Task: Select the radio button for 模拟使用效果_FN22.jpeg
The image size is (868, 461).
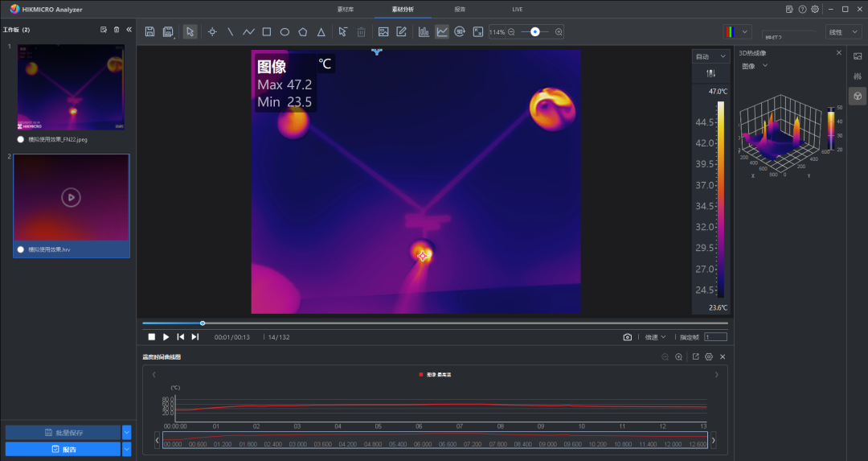Action: (x=20, y=140)
